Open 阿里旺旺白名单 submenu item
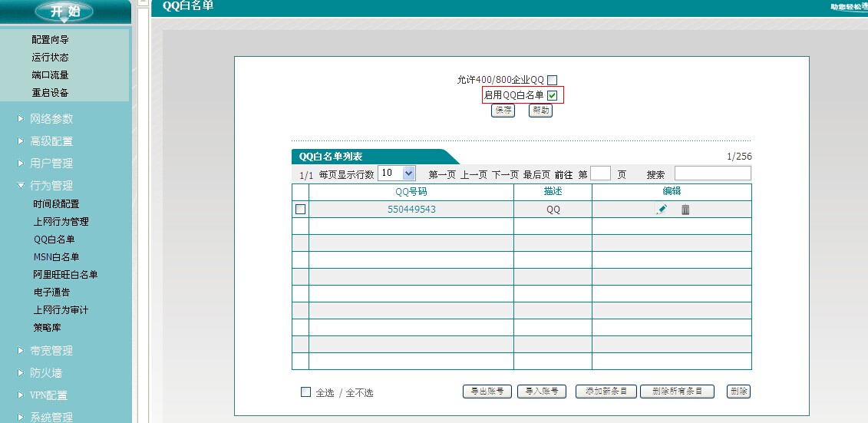This screenshot has width=868, height=423. tap(65, 275)
